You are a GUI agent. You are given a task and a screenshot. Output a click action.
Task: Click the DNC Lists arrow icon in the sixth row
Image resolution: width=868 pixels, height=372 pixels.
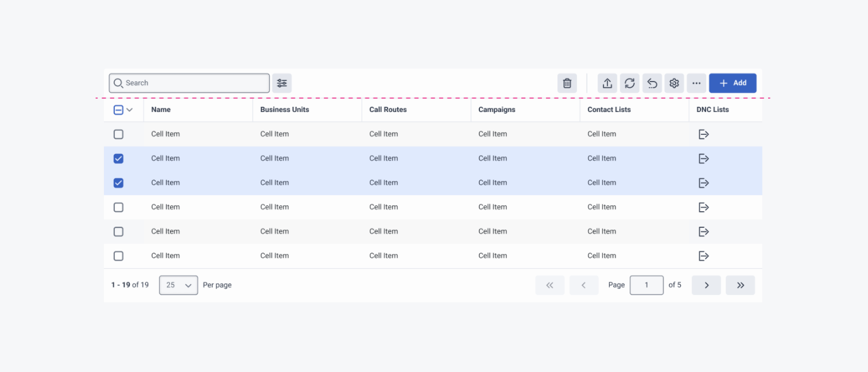(x=704, y=256)
